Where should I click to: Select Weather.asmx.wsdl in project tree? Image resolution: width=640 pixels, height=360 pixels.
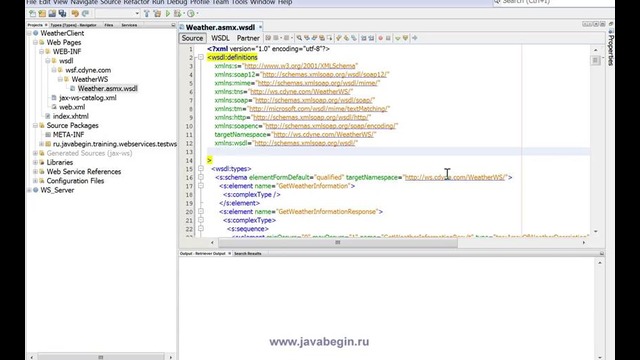tap(107, 89)
